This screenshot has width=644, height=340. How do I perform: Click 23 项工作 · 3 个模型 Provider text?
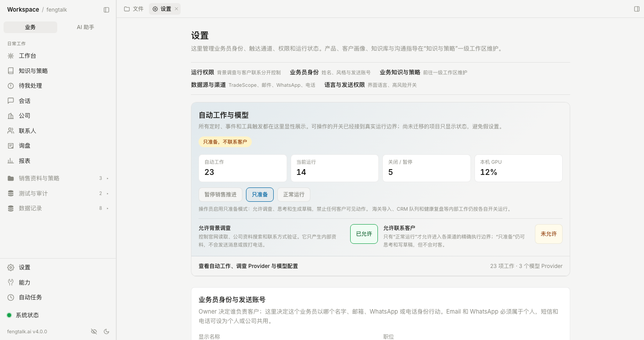click(x=526, y=266)
